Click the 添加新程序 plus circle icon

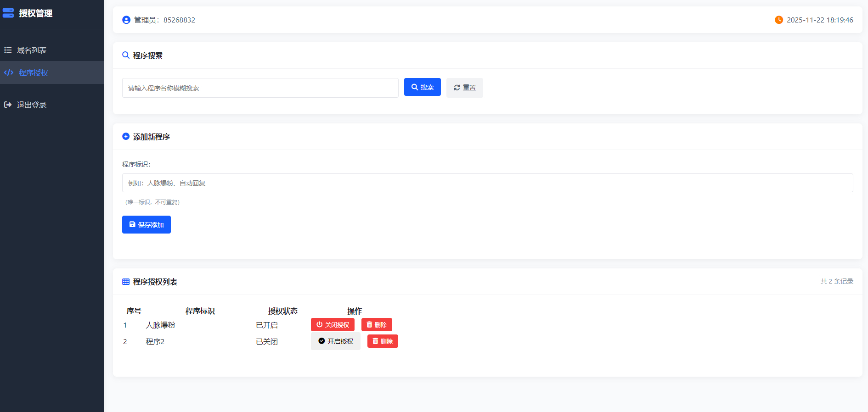(126, 136)
